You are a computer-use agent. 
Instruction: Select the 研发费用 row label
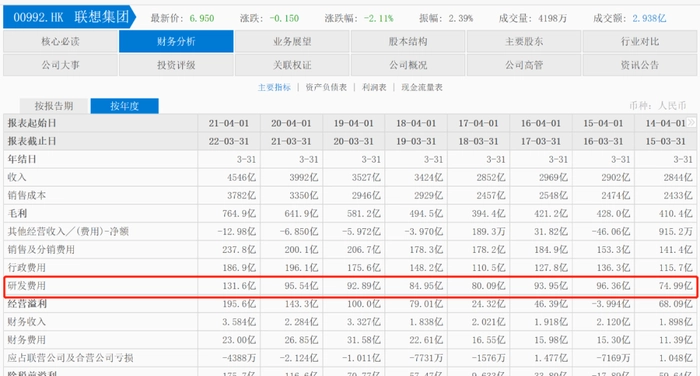[x=27, y=286]
